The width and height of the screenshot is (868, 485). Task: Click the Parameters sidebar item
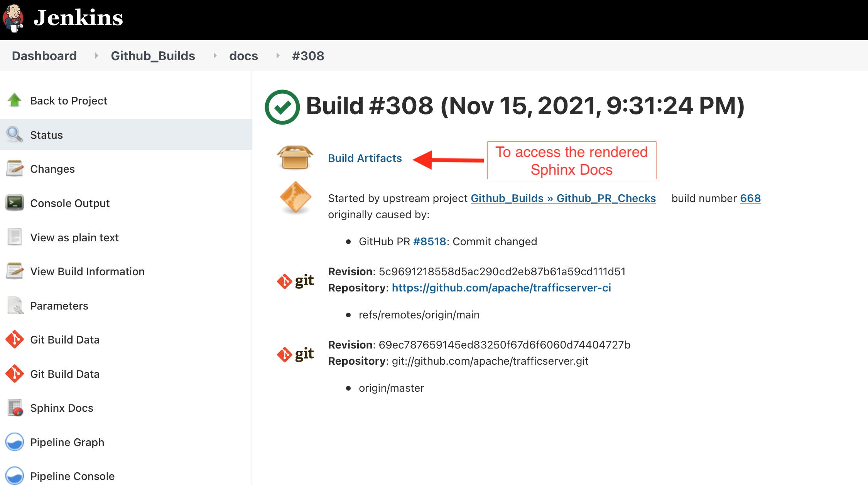point(60,306)
